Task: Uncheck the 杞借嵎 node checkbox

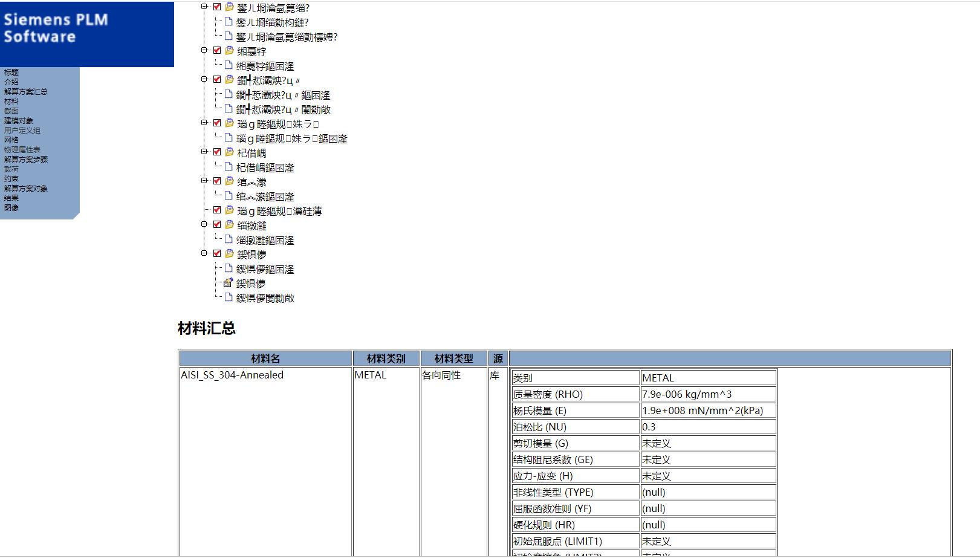Action: click(217, 152)
